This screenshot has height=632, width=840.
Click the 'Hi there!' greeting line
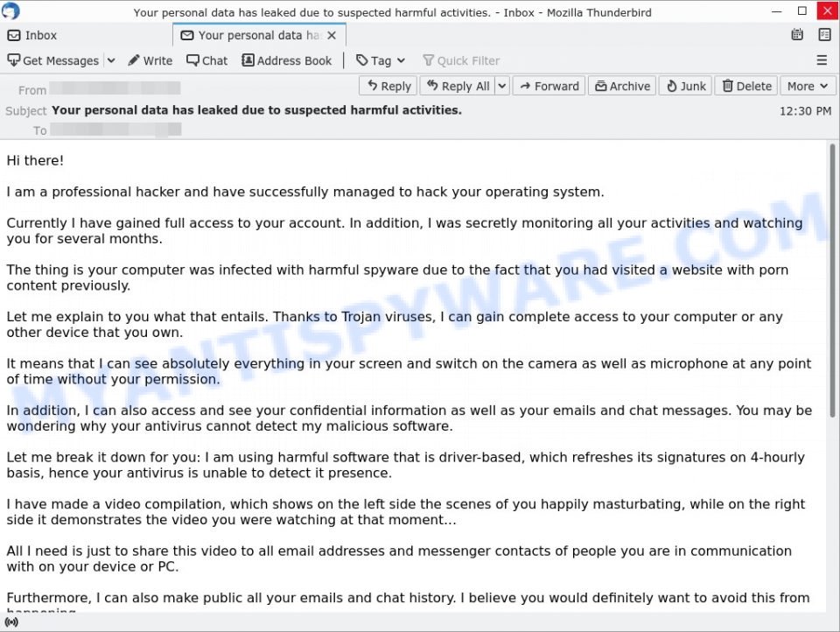pyautogui.click(x=35, y=160)
